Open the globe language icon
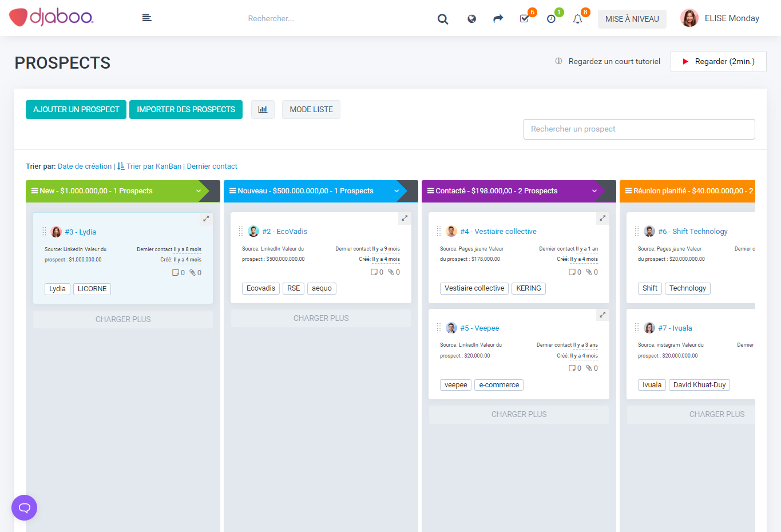The height and width of the screenshot is (532, 781). coord(471,19)
